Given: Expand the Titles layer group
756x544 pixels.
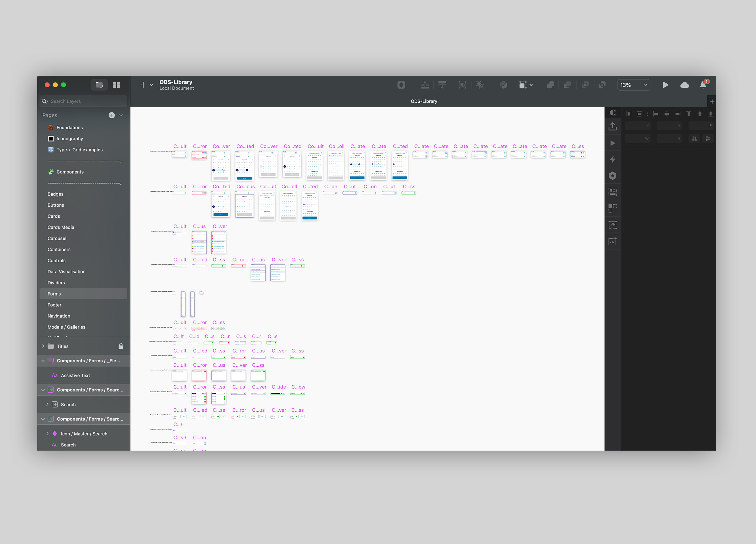Looking at the screenshot, I should coord(43,346).
